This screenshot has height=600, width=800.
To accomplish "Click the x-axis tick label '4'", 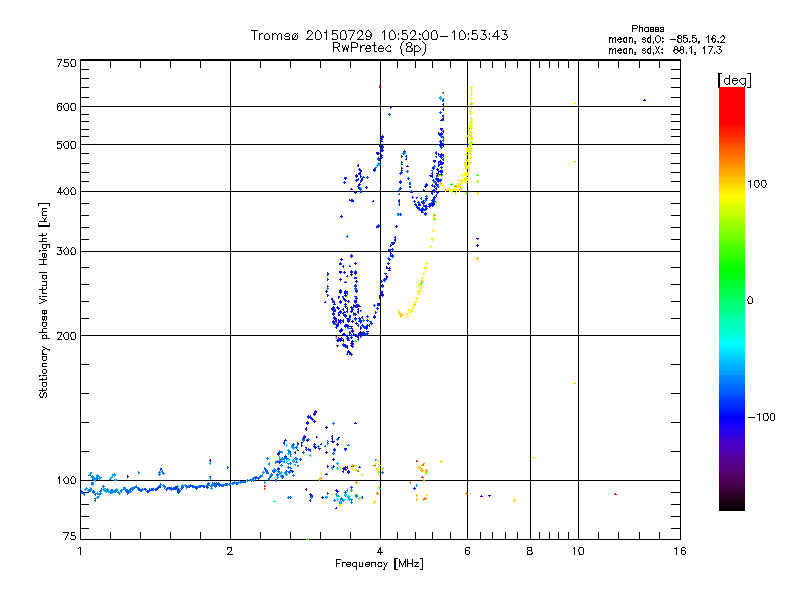I will (x=380, y=551).
